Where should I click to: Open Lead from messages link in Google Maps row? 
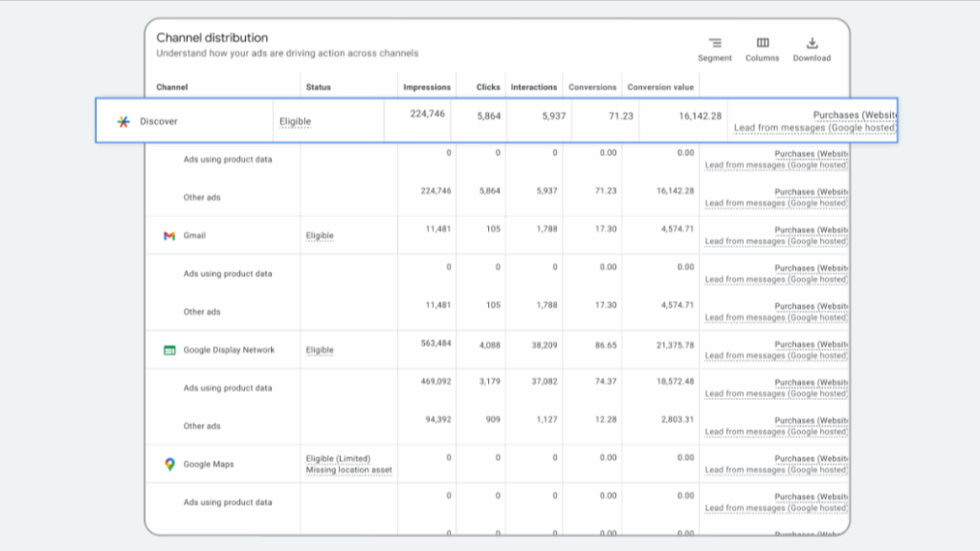click(x=776, y=470)
